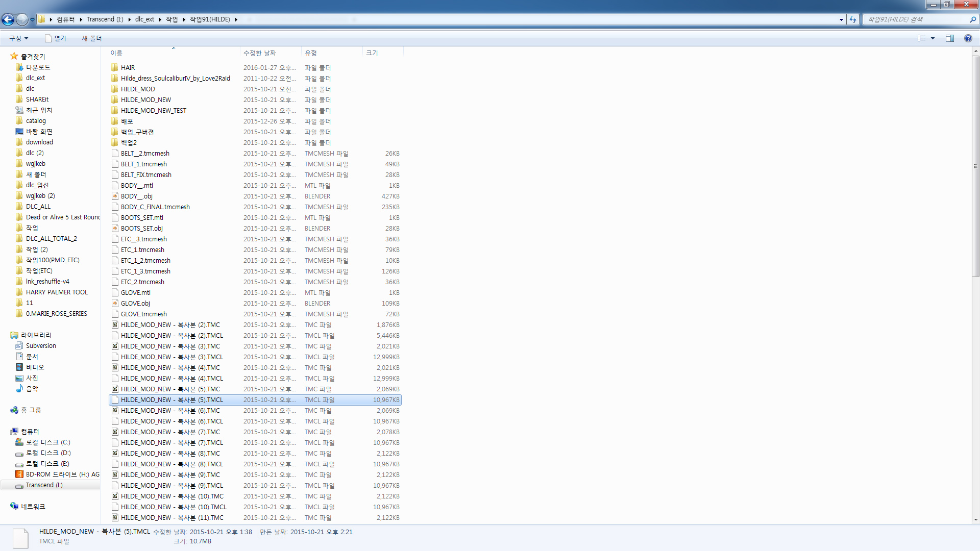980x551 pixels.
Task: Click the Back navigation arrow button
Action: tap(8, 19)
